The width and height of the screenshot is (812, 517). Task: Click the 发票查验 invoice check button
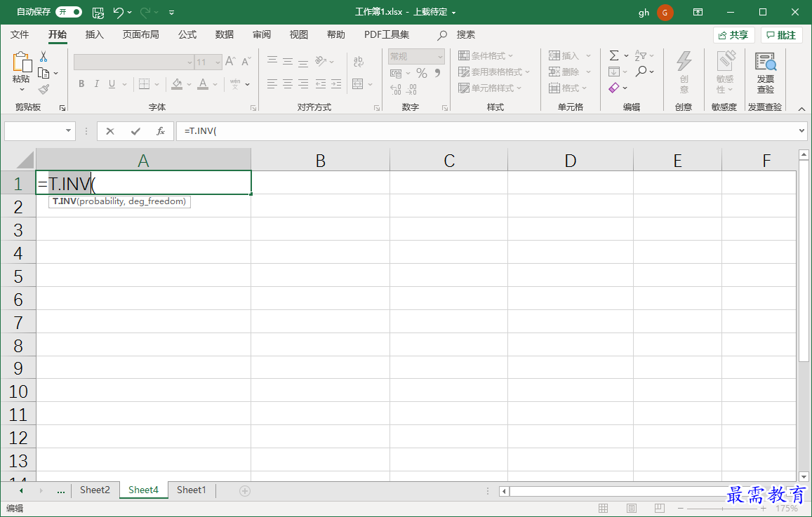[766, 73]
